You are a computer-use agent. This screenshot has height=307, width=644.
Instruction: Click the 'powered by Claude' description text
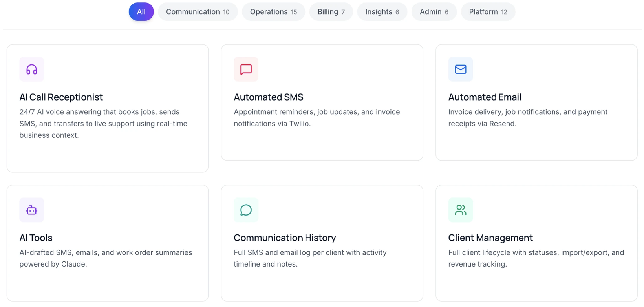[106, 258]
